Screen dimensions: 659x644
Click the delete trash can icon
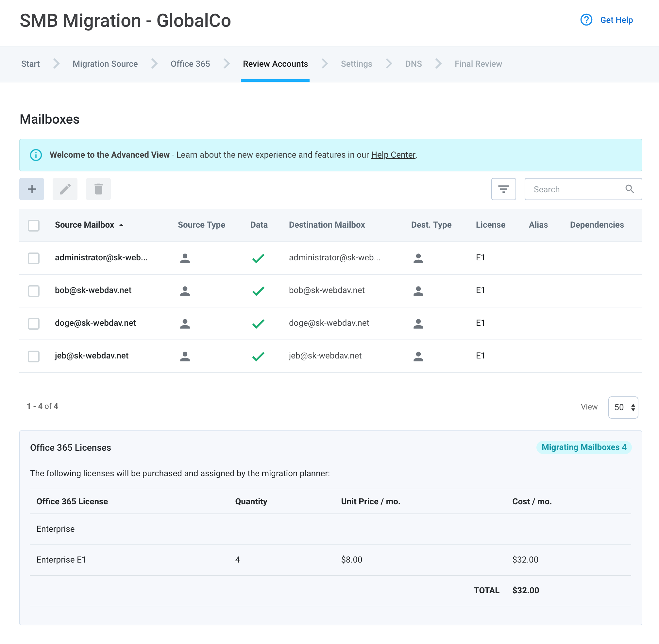point(98,189)
